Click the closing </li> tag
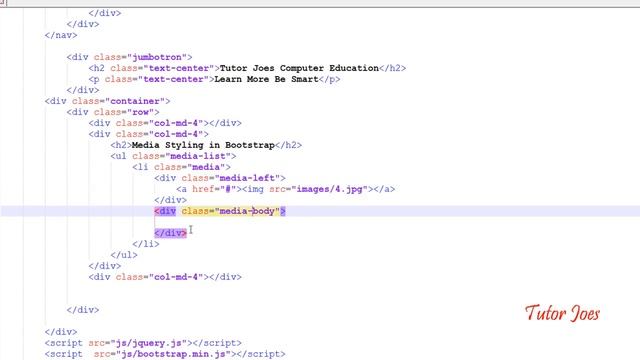Screen dimensions: 640x360 tap(146, 244)
